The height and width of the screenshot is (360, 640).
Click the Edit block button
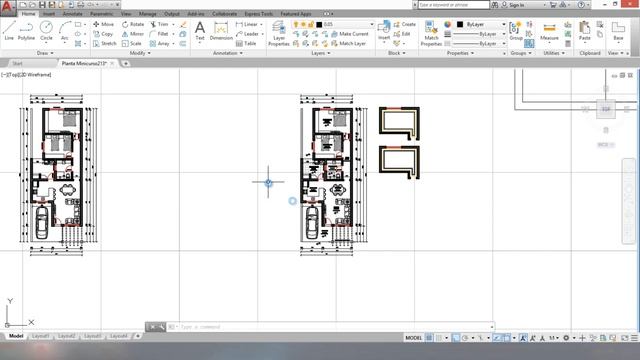click(x=402, y=34)
